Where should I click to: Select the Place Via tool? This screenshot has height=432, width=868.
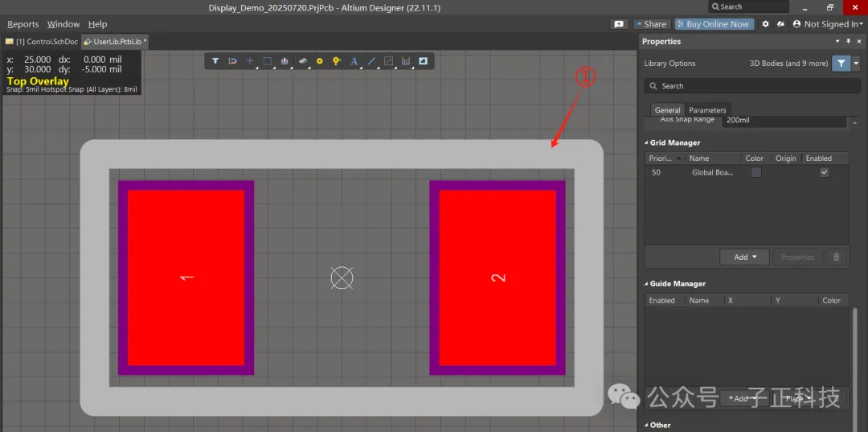[x=337, y=61]
